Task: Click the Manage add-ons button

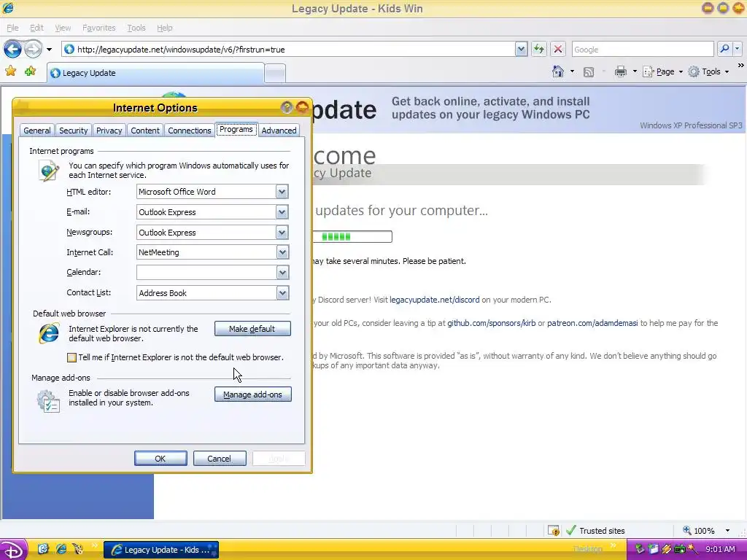Action: (252, 394)
